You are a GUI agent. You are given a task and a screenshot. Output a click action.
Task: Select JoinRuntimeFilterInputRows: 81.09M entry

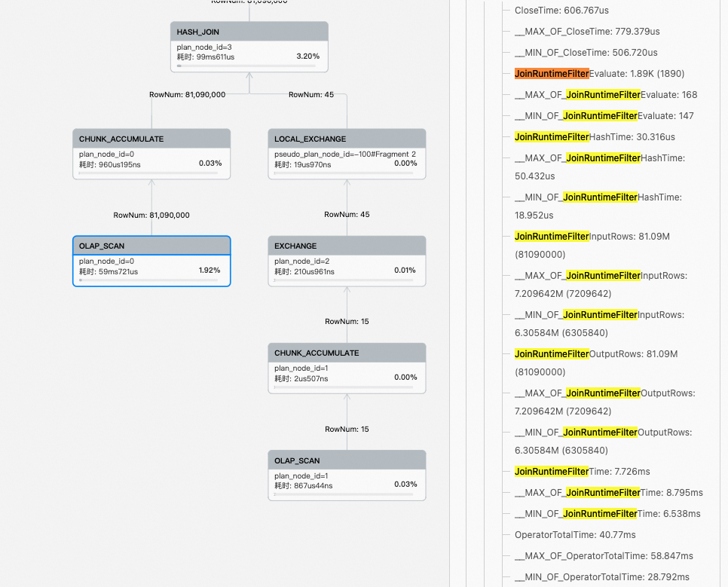[592, 245]
